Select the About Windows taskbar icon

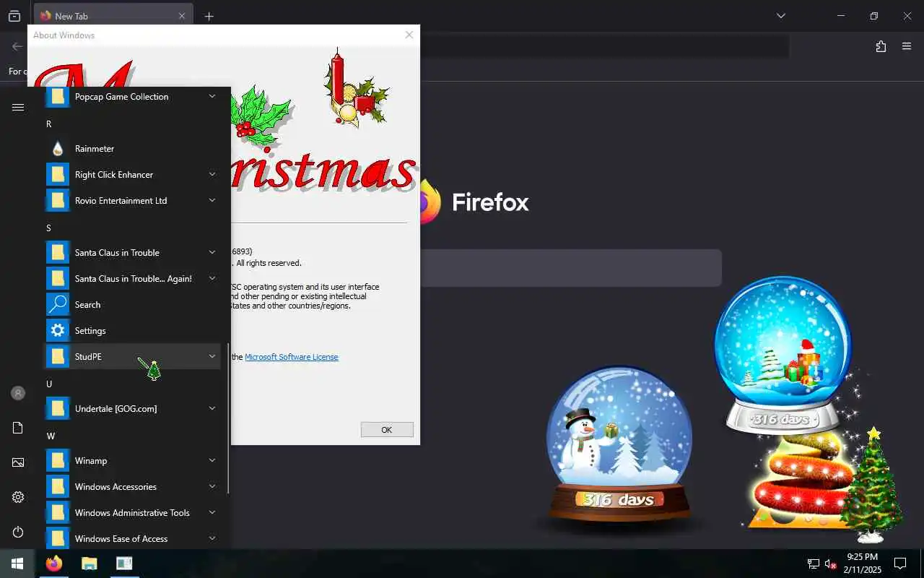pos(124,564)
